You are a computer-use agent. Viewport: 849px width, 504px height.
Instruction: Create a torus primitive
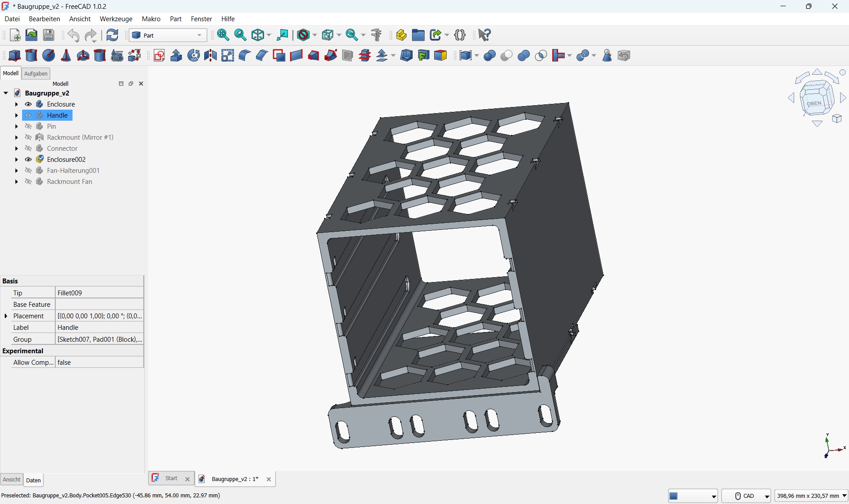click(83, 55)
